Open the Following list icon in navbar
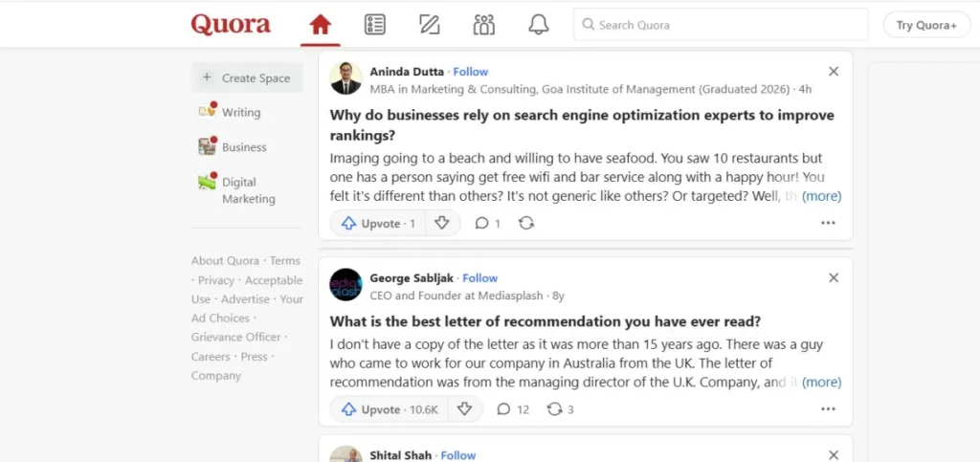The height and width of the screenshot is (462, 980). tap(375, 25)
